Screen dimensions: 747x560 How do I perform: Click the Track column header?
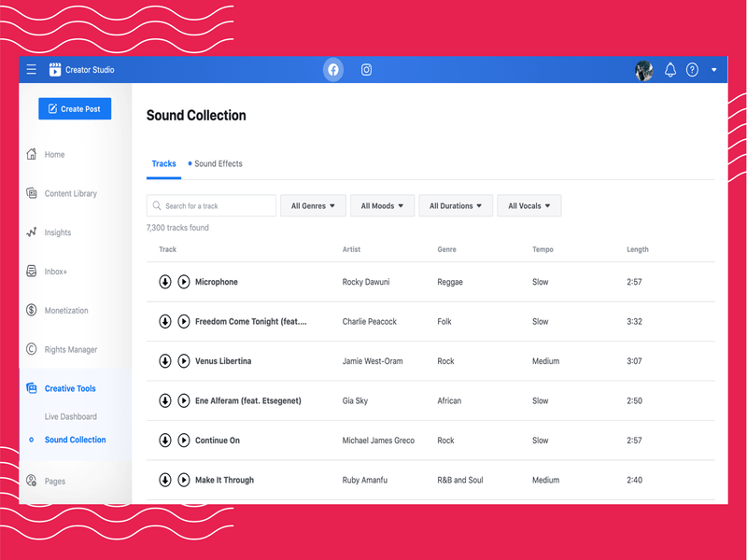pyautogui.click(x=168, y=249)
